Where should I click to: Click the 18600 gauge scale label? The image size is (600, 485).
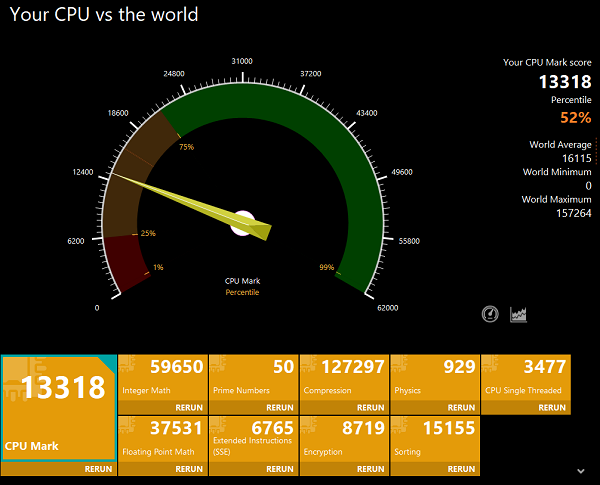[118, 113]
